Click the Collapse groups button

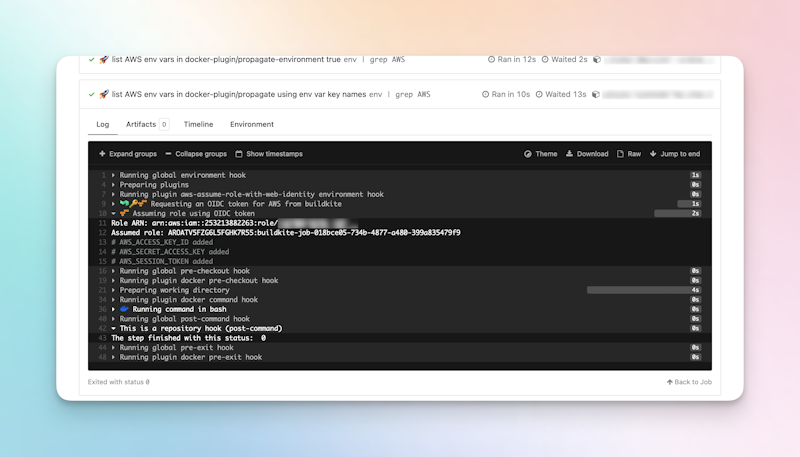coord(196,154)
